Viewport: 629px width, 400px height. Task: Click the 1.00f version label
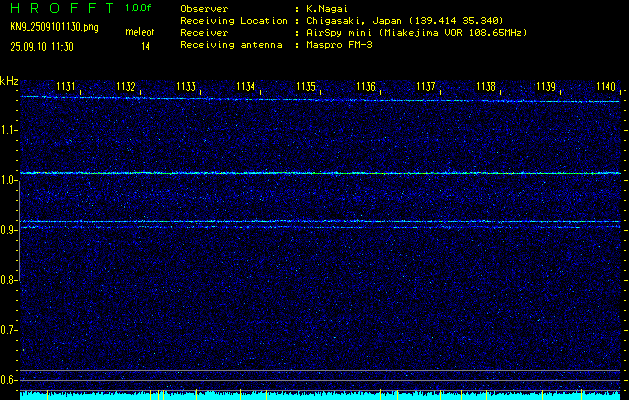[138, 8]
